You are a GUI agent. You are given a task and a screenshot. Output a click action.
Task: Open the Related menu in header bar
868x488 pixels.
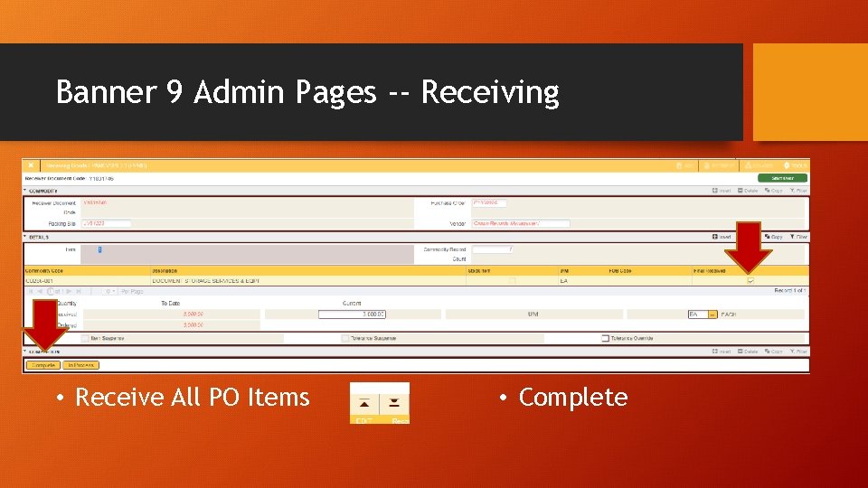coord(759,165)
